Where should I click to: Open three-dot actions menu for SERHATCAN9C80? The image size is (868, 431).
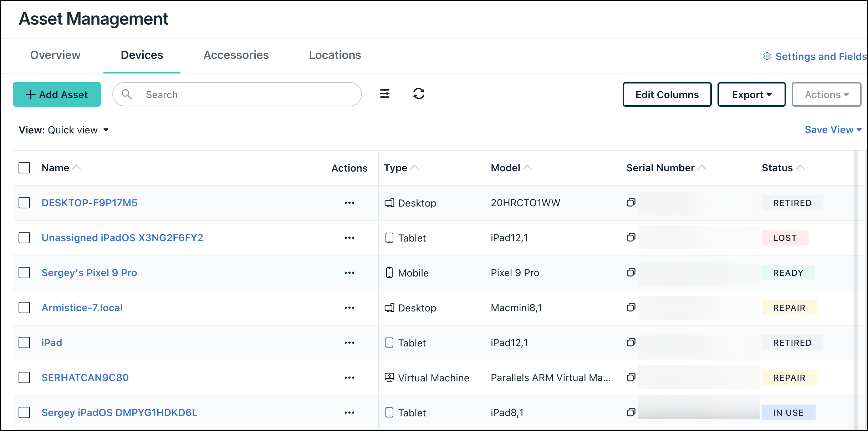click(349, 377)
